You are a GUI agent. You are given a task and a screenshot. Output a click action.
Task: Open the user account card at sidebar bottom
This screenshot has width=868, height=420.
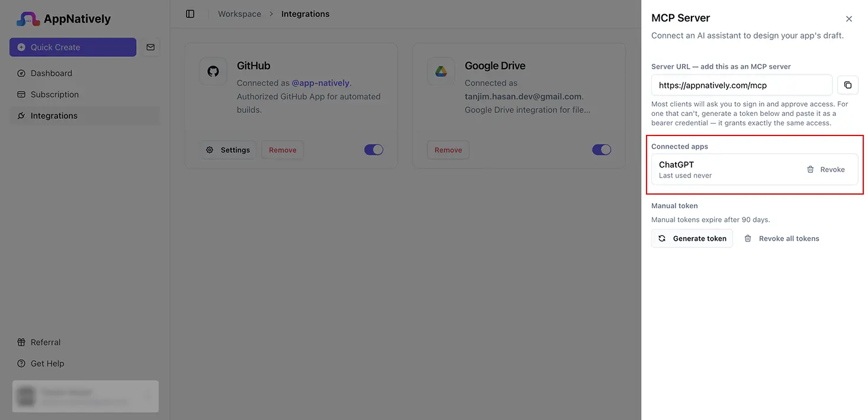click(x=85, y=396)
